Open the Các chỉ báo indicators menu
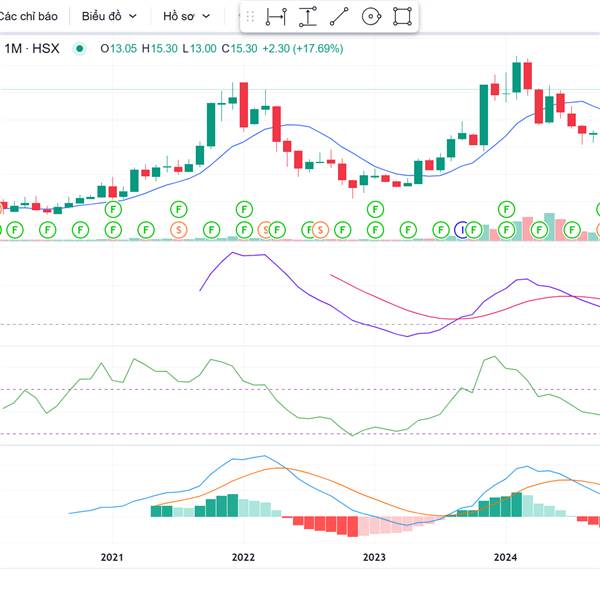This screenshot has width=600, height=600. [x=28, y=16]
